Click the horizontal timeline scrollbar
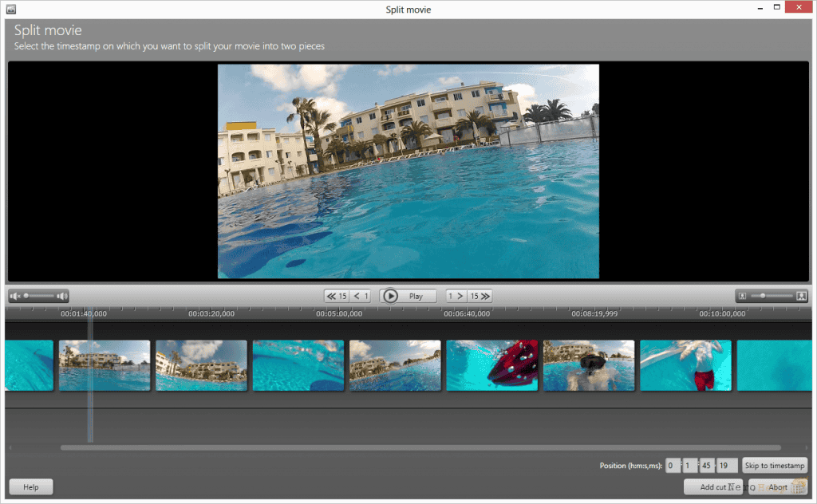817x504 pixels. point(420,447)
